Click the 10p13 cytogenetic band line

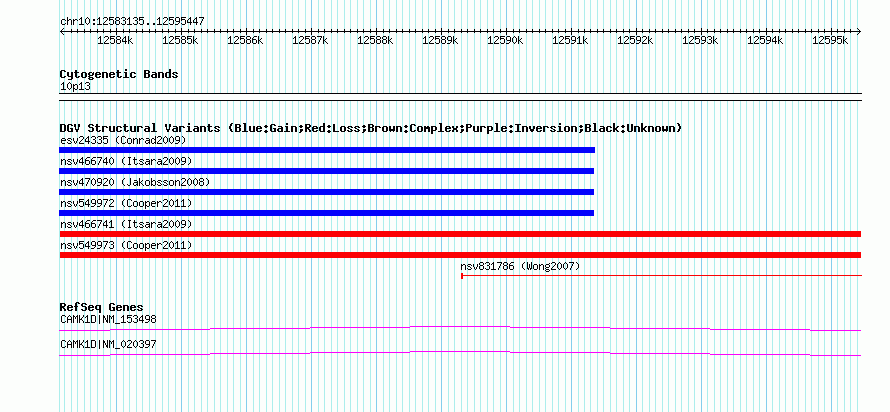pyautogui.click(x=460, y=97)
